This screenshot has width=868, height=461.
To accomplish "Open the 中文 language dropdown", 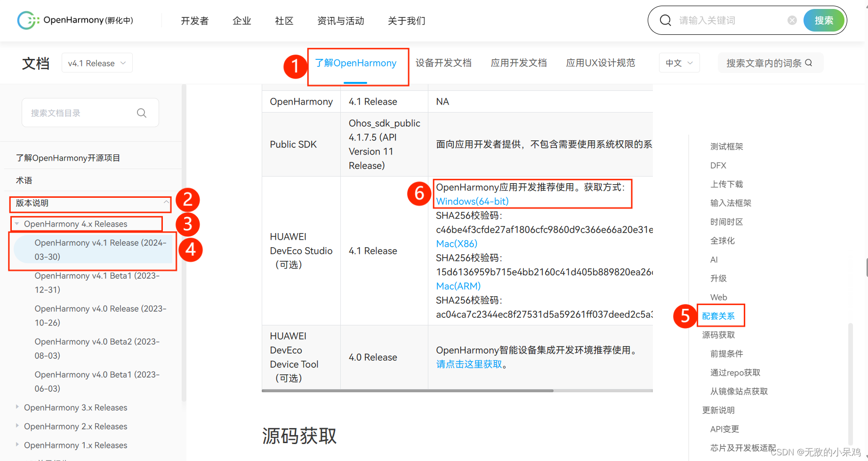I will click(x=679, y=63).
